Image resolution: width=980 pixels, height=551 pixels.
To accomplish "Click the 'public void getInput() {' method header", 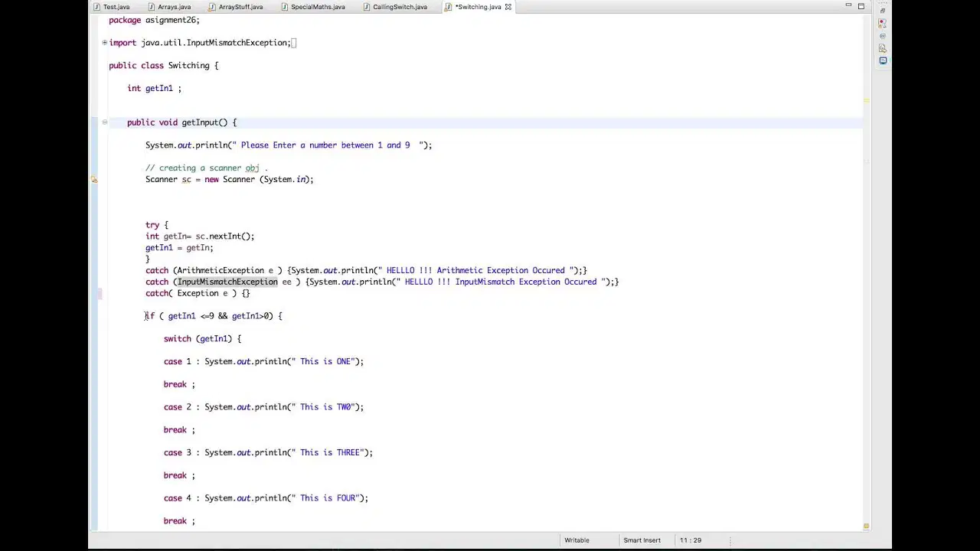I will click(x=181, y=122).
